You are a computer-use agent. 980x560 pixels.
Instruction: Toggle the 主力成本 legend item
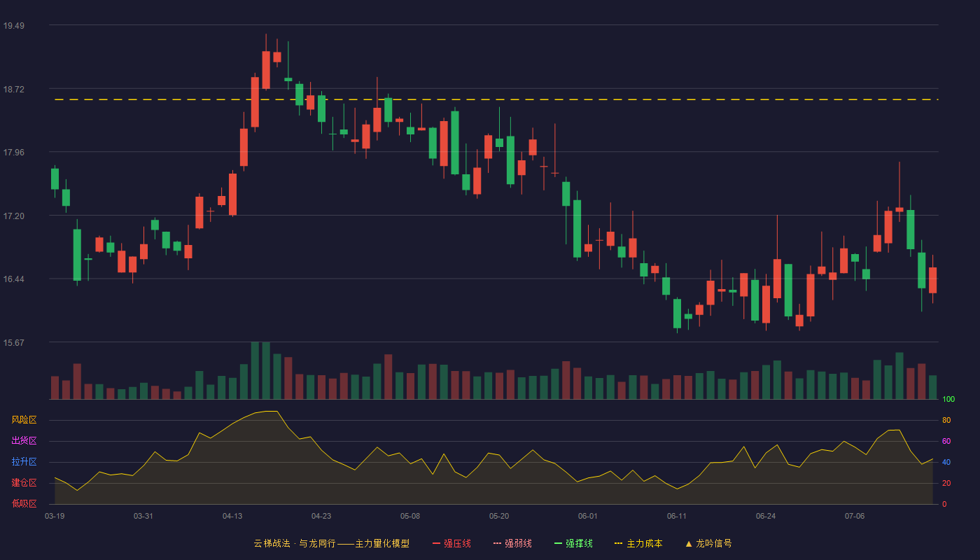click(638, 543)
